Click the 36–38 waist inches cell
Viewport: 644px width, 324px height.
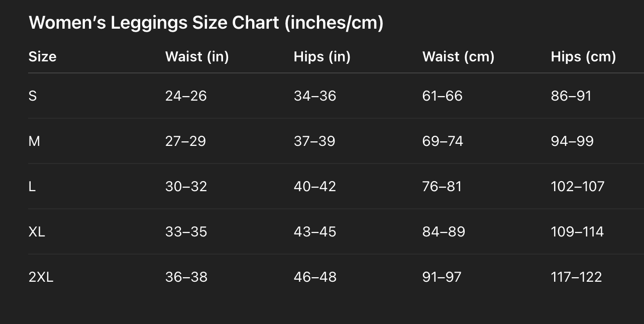186,277
